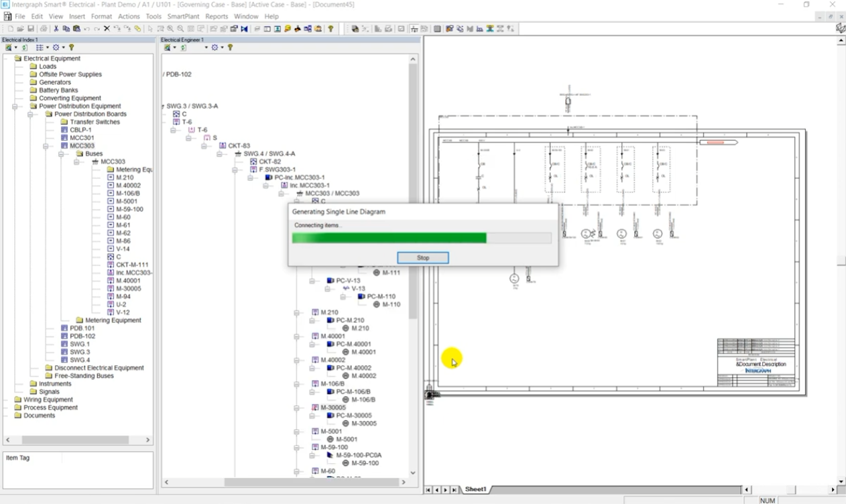The width and height of the screenshot is (846, 504).
Task: Click the Redo toolbar icon
Action: [97, 29]
